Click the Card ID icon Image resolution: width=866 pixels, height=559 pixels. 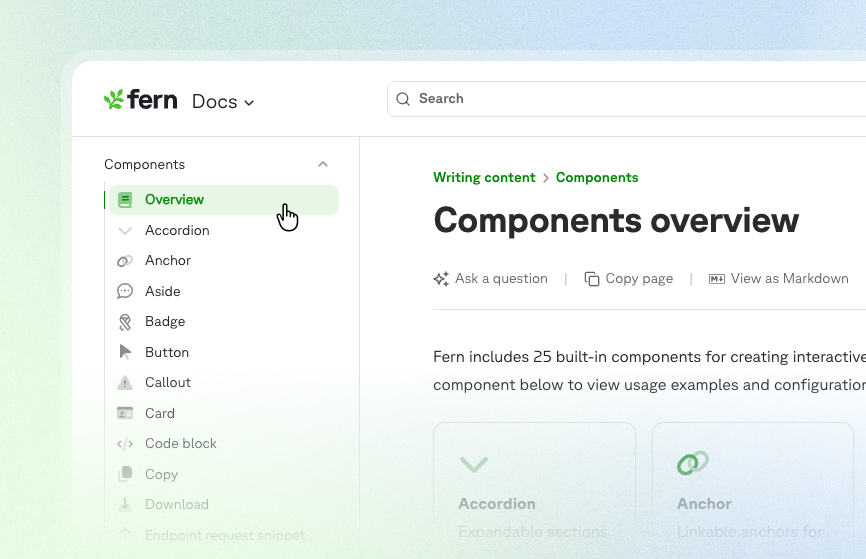coord(125,413)
